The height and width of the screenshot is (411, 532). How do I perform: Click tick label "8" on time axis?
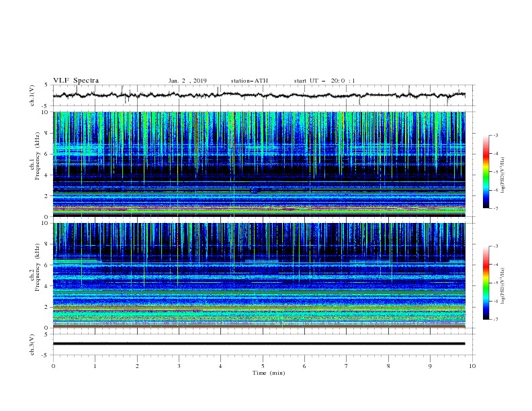[388, 366]
